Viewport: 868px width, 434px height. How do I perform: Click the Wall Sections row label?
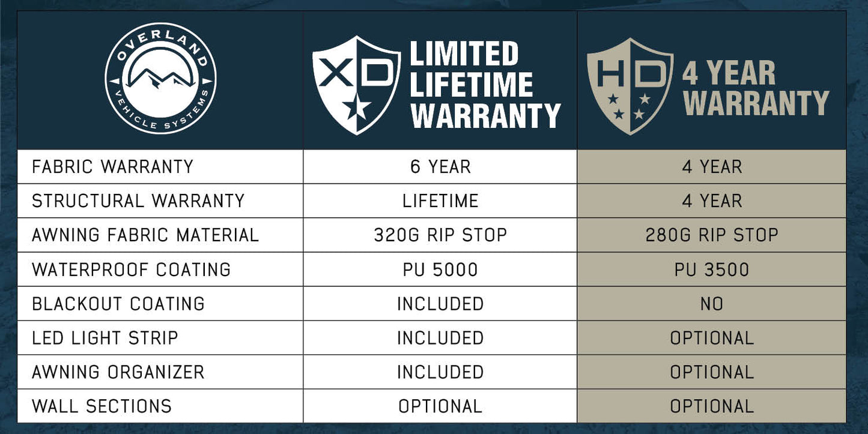[102, 406]
